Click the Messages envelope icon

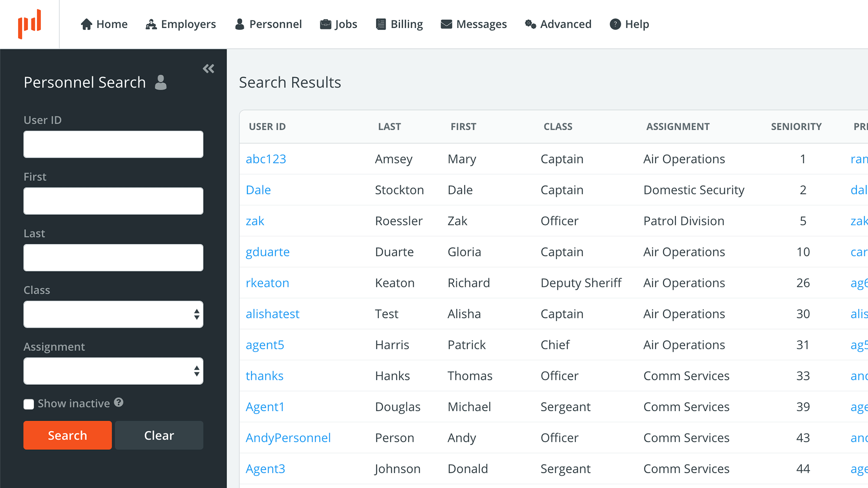pyautogui.click(x=446, y=24)
